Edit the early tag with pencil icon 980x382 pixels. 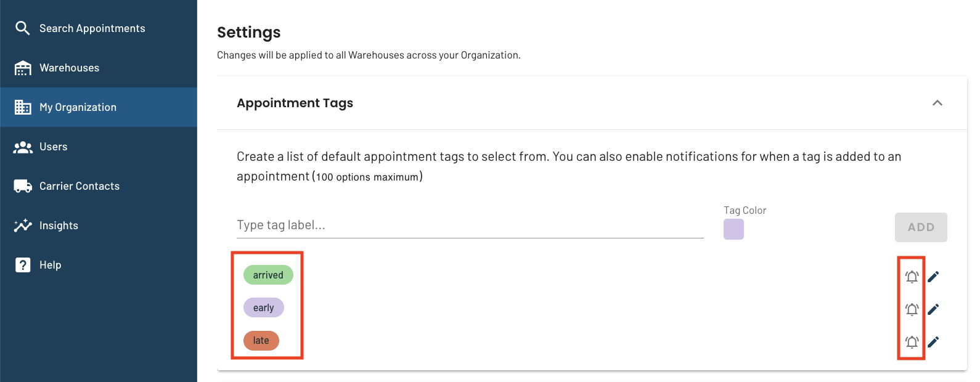pyautogui.click(x=934, y=309)
